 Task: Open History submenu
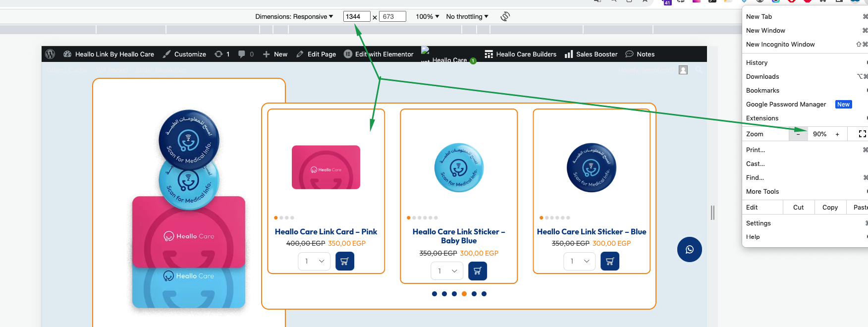[805, 62]
